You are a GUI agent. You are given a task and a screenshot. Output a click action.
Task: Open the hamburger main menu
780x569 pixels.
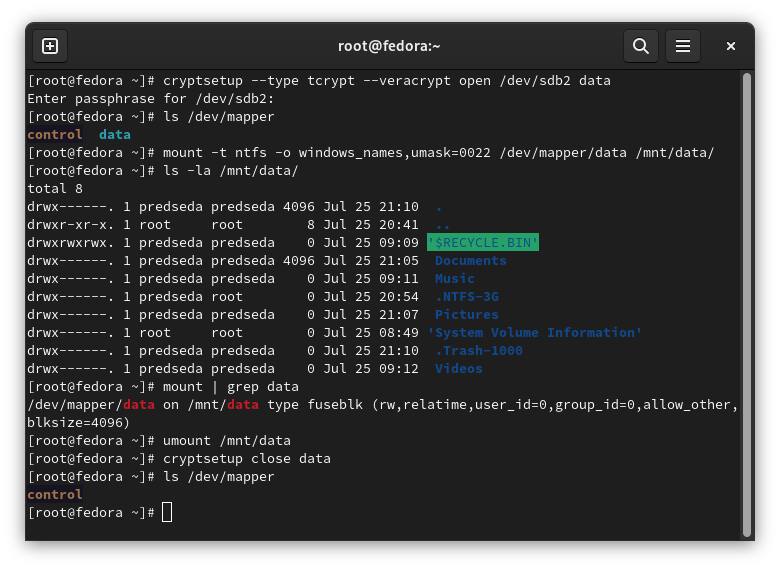pyautogui.click(x=683, y=46)
